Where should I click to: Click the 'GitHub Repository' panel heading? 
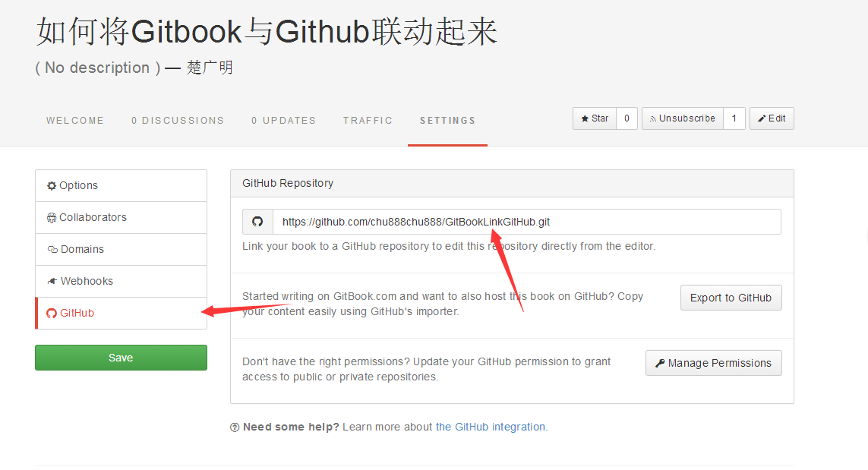tap(288, 183)
